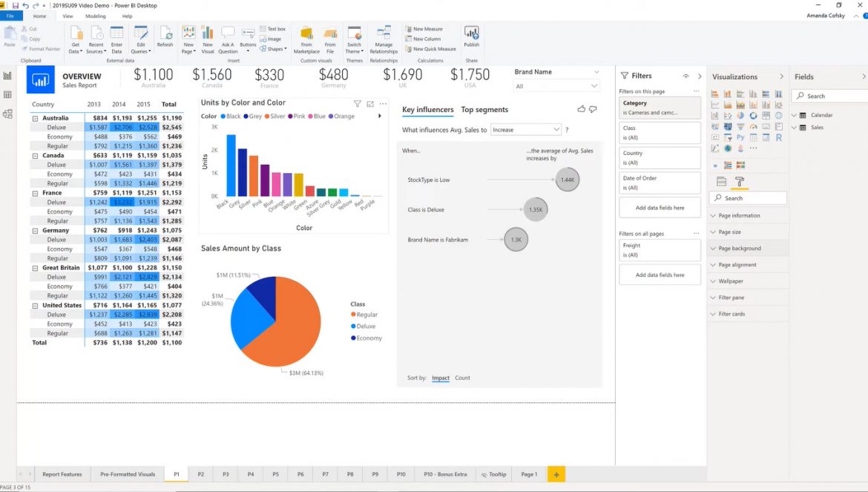
Task: Collapse the Great Britain matrix row
Action: [x=35, y=268]
